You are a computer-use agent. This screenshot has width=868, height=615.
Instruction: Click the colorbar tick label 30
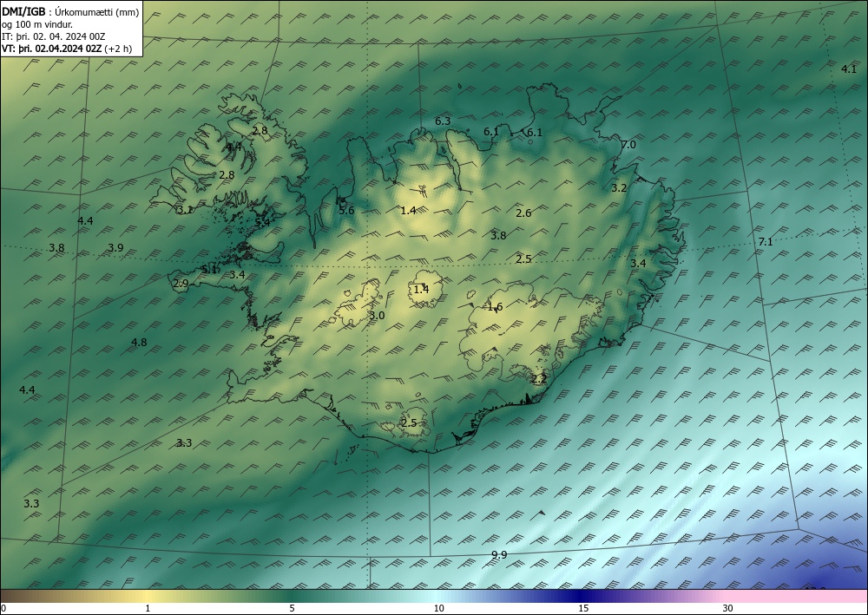[728, 608]
